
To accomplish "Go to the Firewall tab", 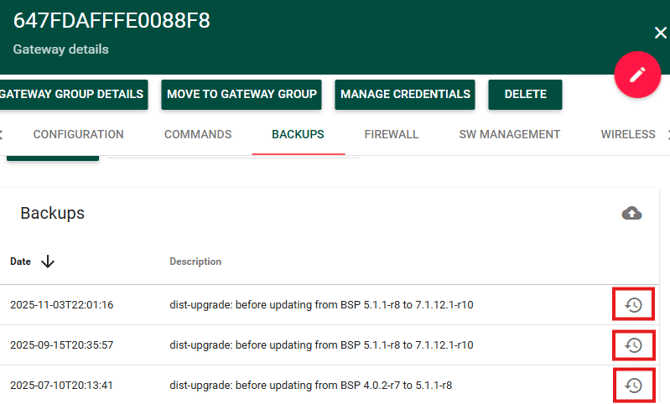I will coord(391,135).
